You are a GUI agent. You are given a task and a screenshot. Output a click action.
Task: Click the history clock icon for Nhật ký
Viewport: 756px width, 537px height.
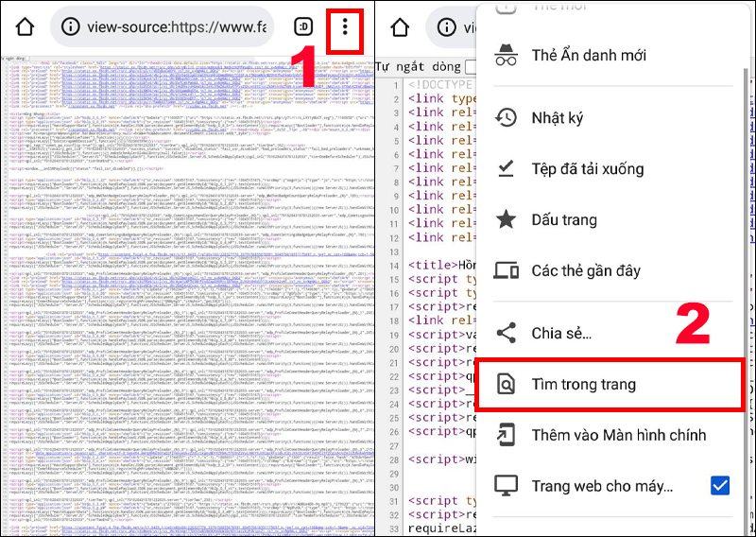(507, 118)
